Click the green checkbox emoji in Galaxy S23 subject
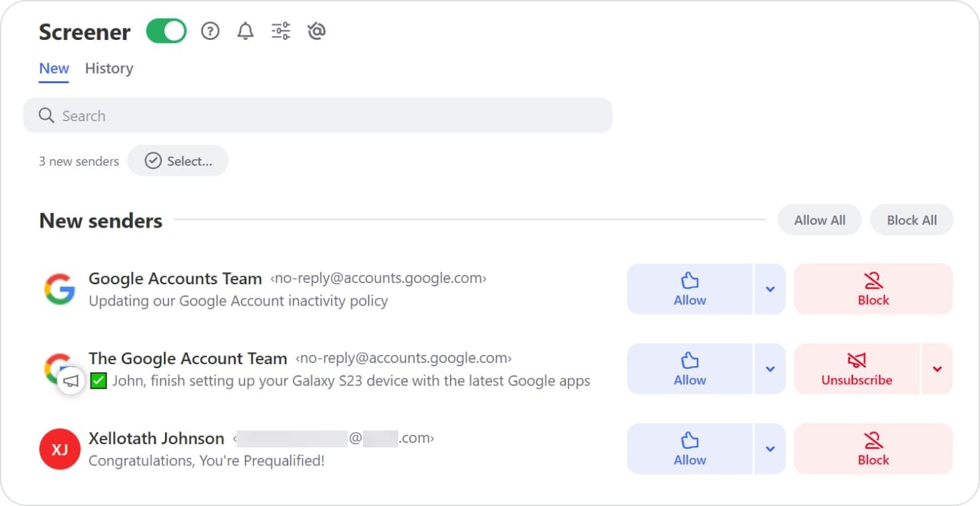The height and width of the screenshot is (506, 980). pyautogui.click(x=98, y=381)
